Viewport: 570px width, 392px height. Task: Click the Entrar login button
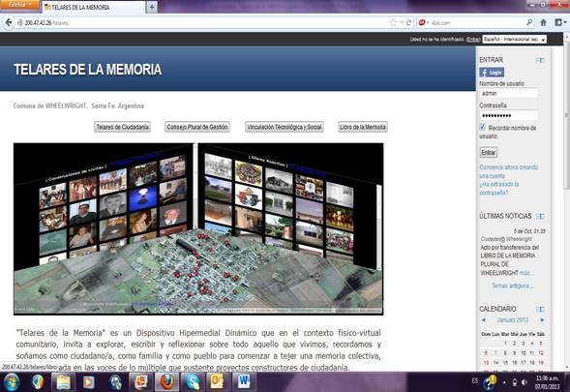click(x=488, y=152)
